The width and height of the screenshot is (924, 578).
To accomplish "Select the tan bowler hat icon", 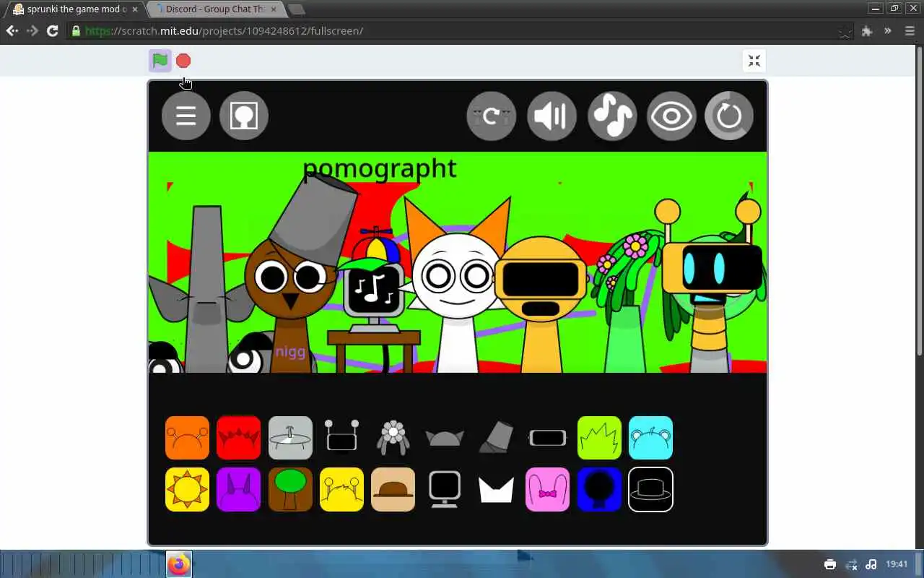I will [393, 489].
